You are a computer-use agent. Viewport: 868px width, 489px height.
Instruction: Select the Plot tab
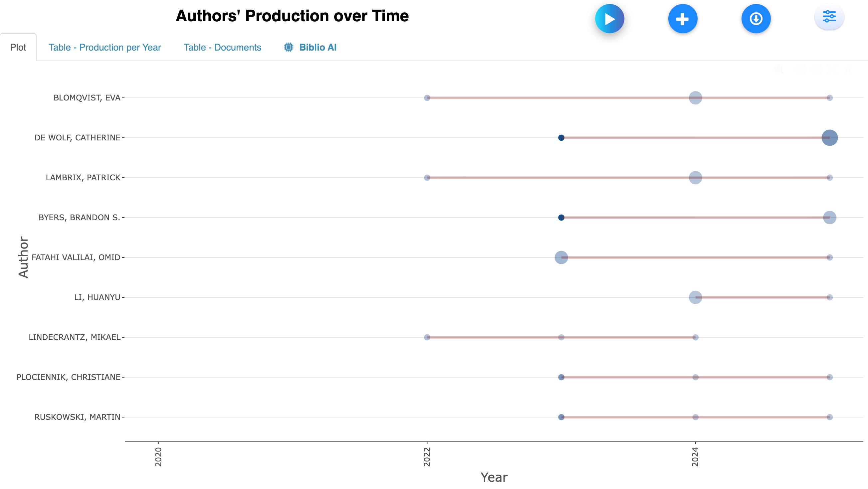[x=18, y=48]
